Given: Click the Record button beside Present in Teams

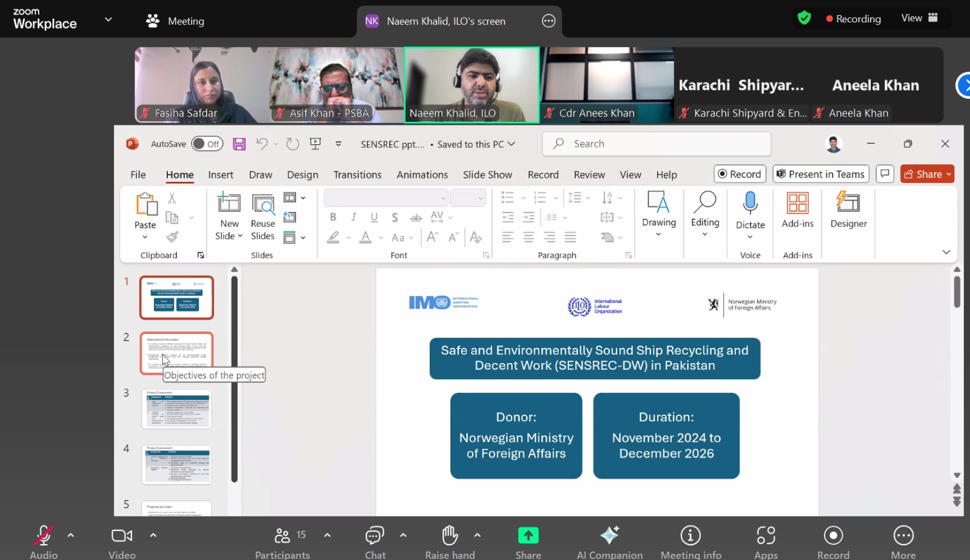Looking at the screenshot, I should point(740,174).
